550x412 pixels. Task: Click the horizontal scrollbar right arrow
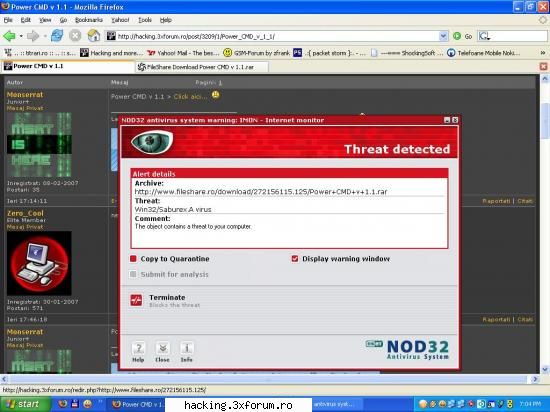tap(535, 379)
